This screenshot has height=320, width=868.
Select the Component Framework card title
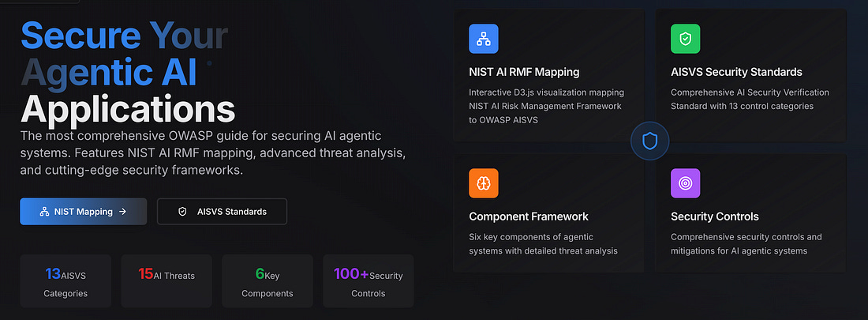click(529, 216)
